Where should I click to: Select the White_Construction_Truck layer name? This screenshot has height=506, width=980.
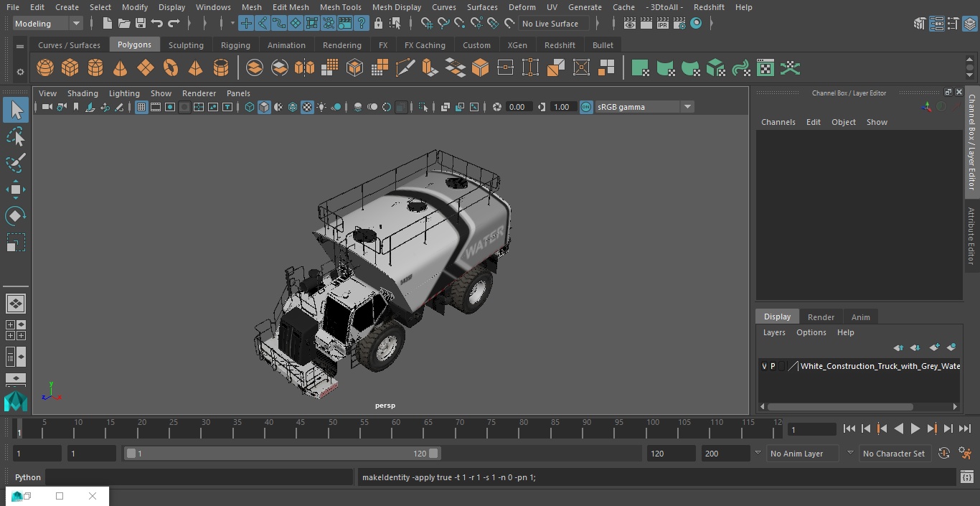(880, 366)
